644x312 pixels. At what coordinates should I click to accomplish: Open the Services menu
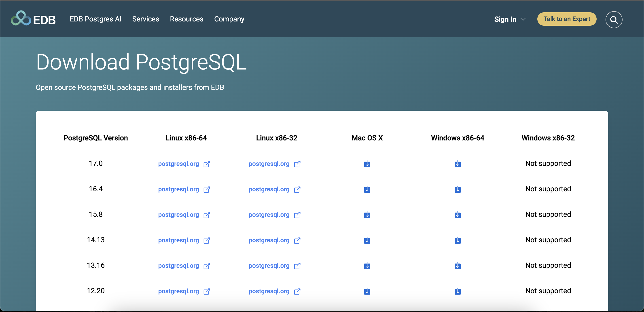coord(146,19)
